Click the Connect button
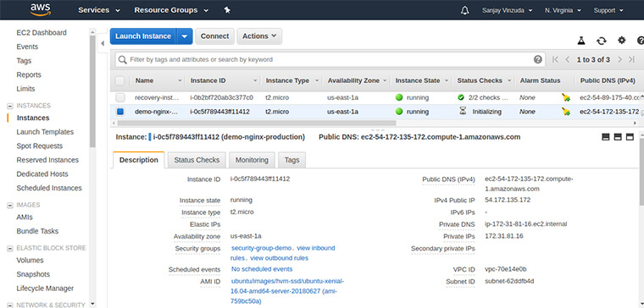644x308 pixels. coord(214,36)
